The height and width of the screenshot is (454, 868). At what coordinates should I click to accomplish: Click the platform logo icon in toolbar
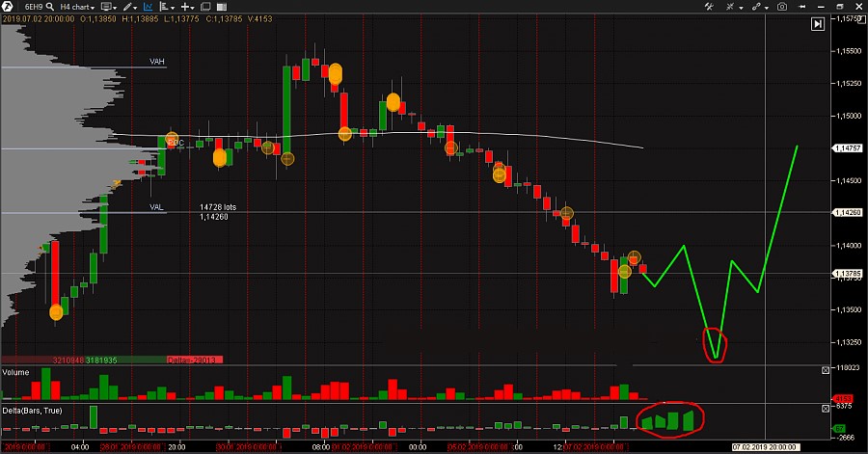(x=9, y=7)
